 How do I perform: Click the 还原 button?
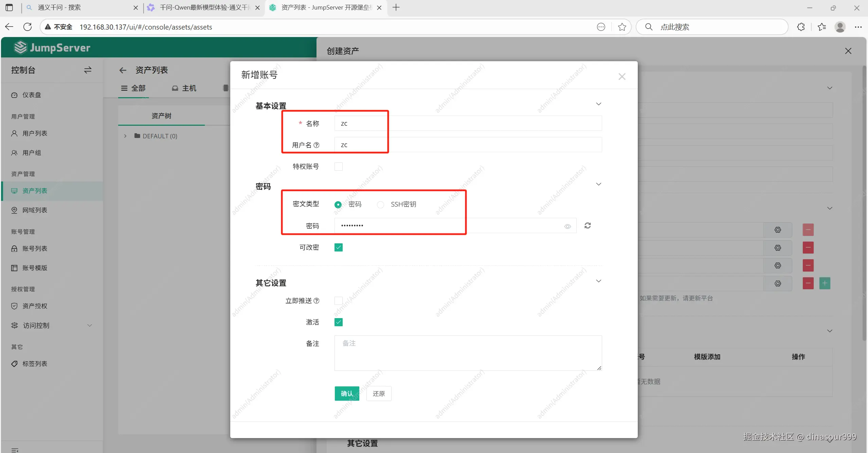point(379,394)
